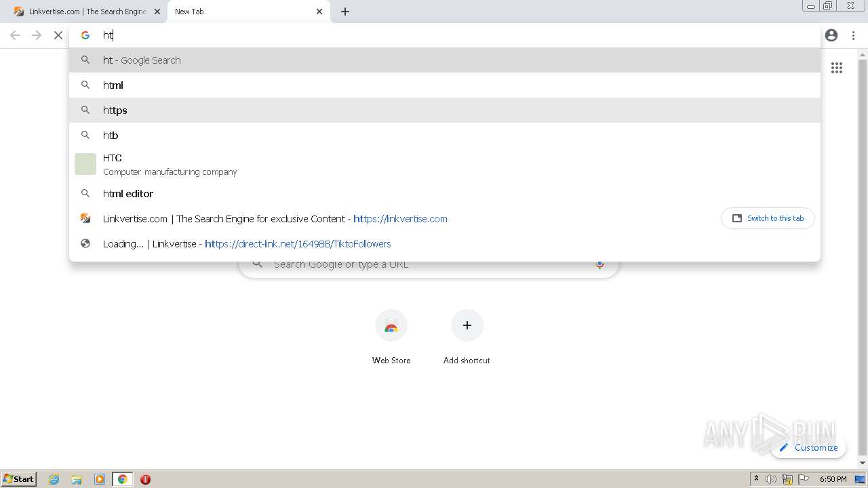Start voice search with microphone icon
868x488 pixels.
click(x=599, y=264)
